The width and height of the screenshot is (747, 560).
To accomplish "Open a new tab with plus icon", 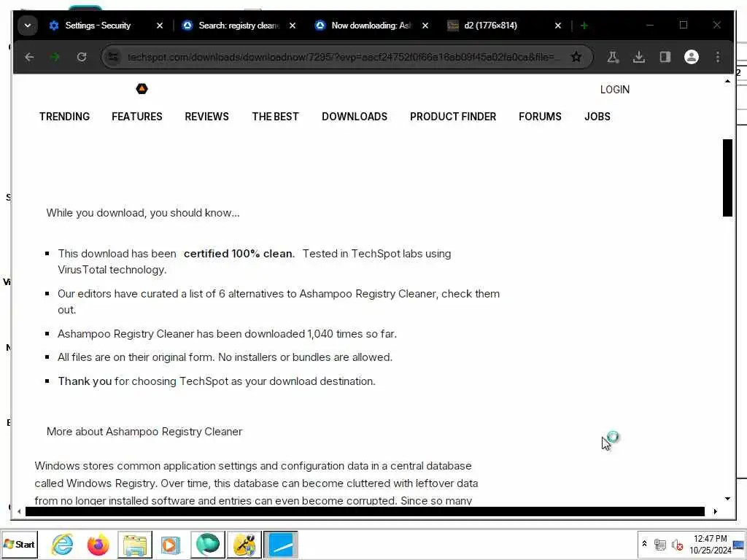I will pos(584,26).
